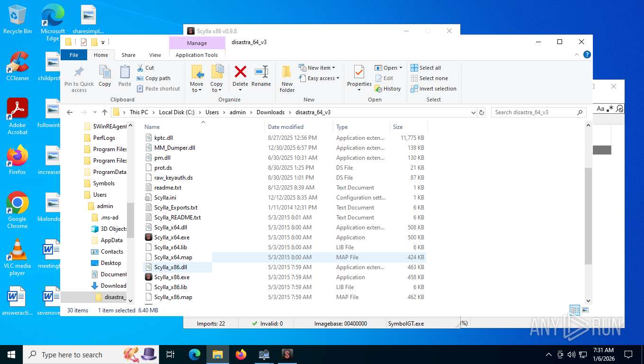This screenshot has width=644, height=364.
Task: Delete the selected file with red X
Action: pyautogui.click(x=240, y=73)
